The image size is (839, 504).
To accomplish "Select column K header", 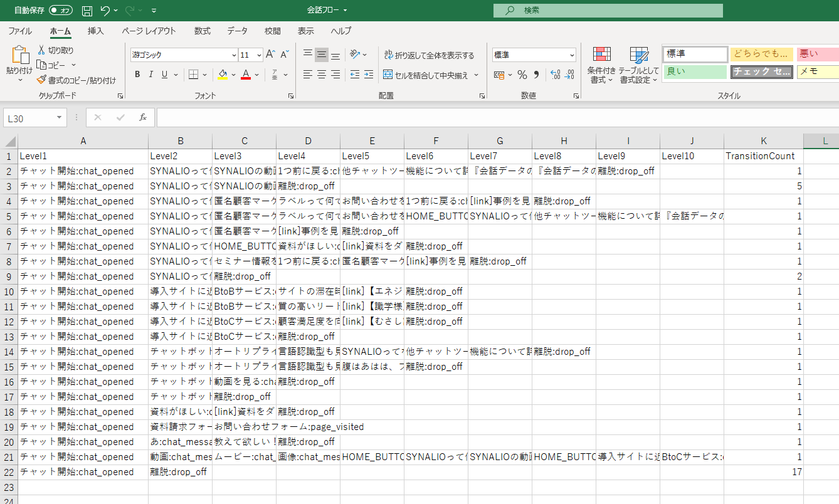I will tap(763, 141).
